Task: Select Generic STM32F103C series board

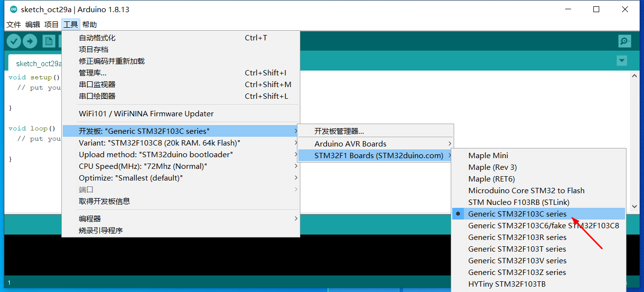Action: click(538, 214)
